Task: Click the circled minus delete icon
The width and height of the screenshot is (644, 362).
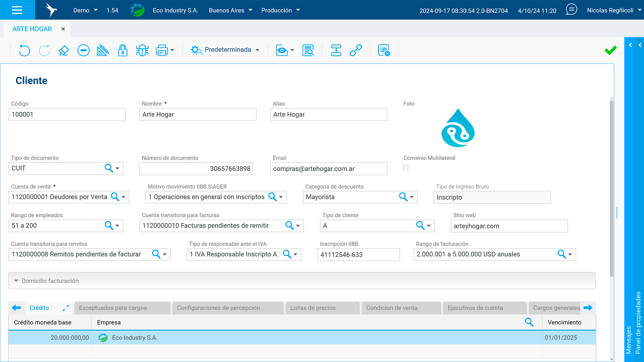Action: point(84,50)
